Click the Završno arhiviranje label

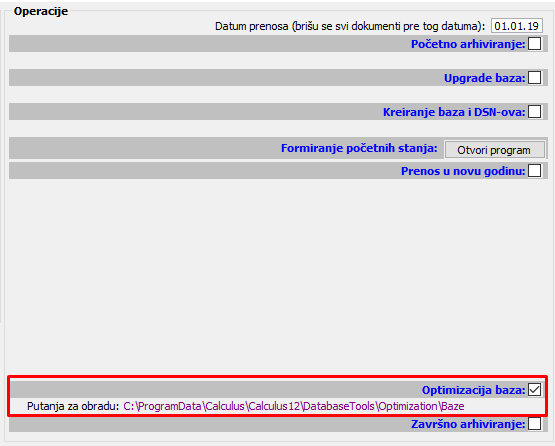tap(468, 424)
